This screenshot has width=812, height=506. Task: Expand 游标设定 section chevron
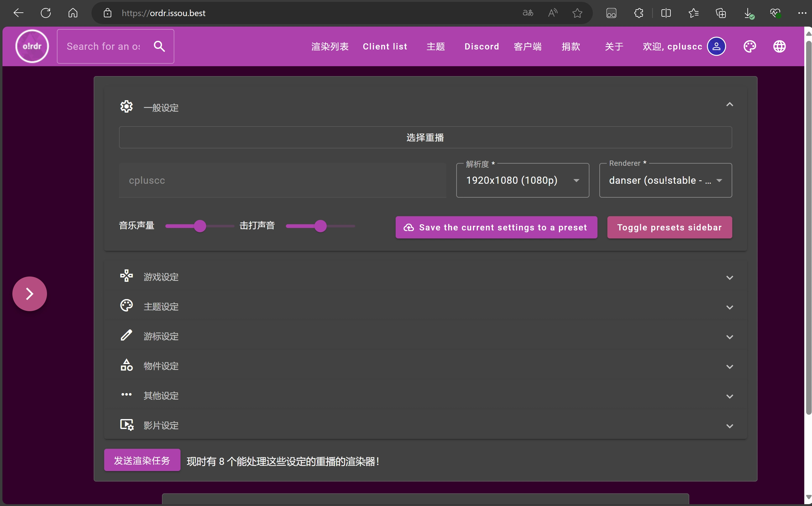coord(729,337)
